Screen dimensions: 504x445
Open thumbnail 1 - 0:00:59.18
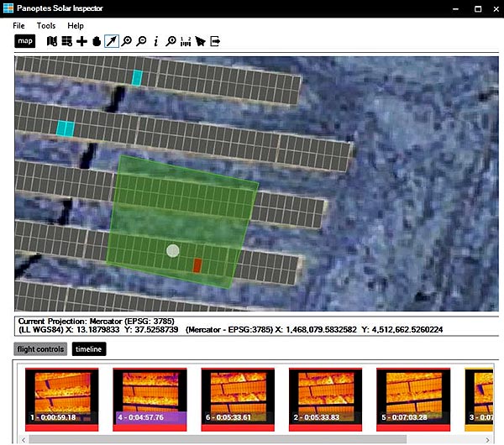coord(62,400)
